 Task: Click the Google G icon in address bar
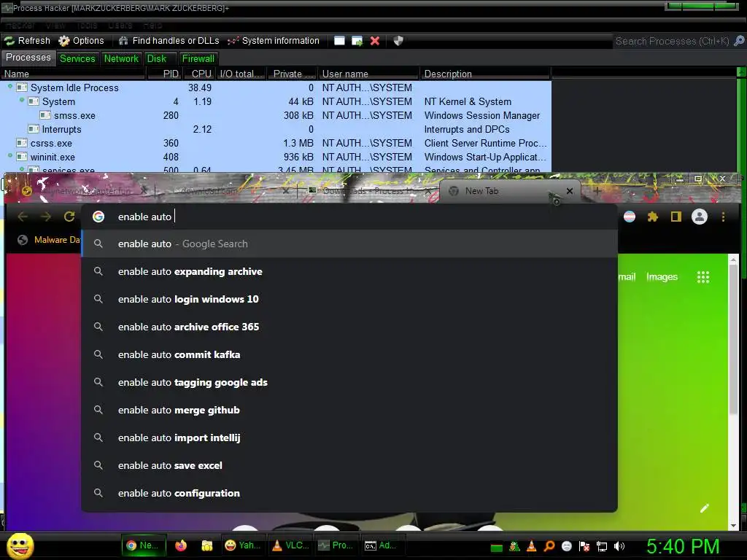[x=98, y=217]
